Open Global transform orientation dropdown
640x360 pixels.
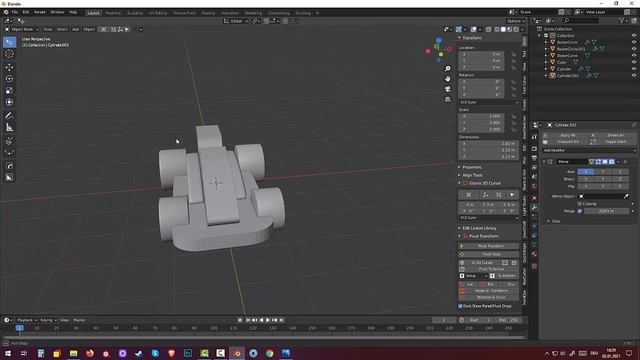236,21
